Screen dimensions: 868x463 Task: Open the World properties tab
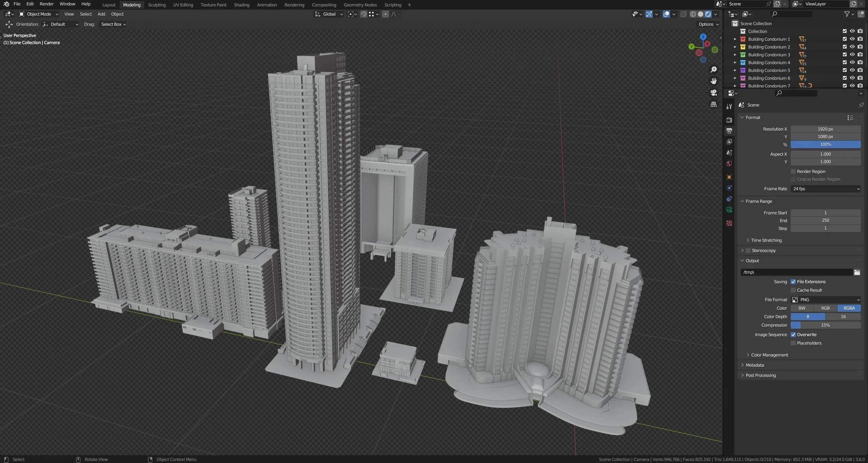point(729,163)
